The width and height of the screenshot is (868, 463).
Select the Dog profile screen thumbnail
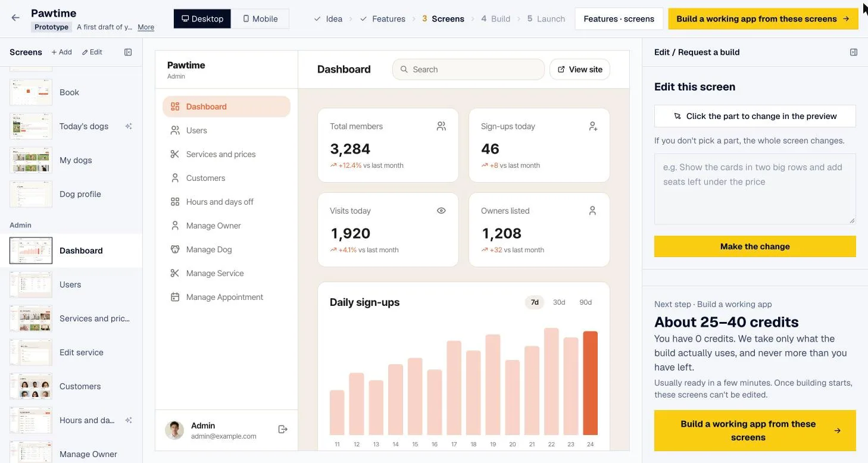pyautogui.click(x=31, y=194)
